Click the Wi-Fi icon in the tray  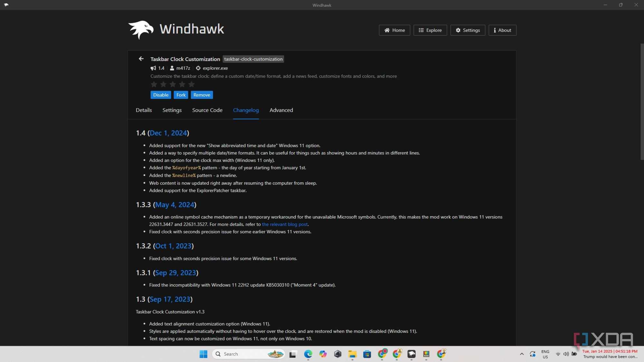558,354
